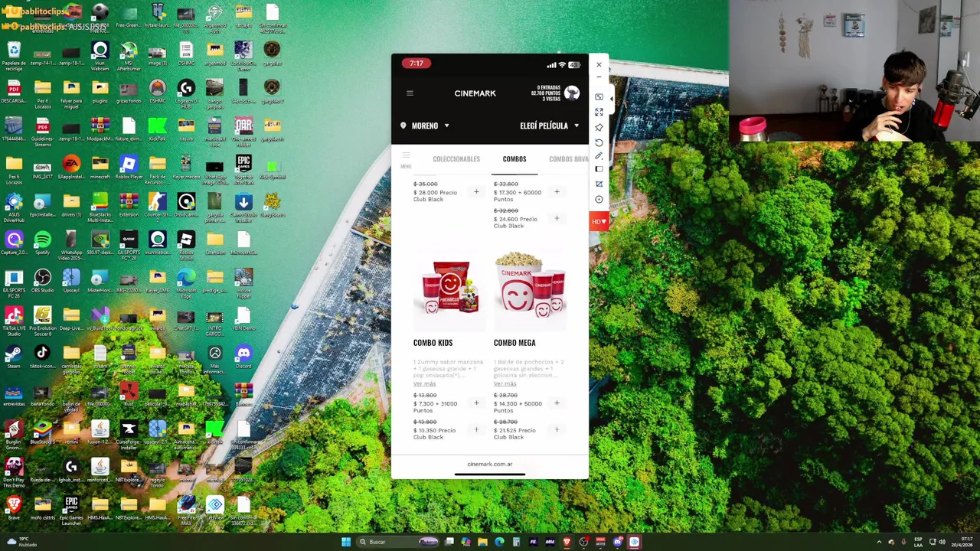Screen dimensions: 980x551
Task: Add Combo Kids for $7.300 + 31000 Puntos
Action: click(x=476, y=403)
